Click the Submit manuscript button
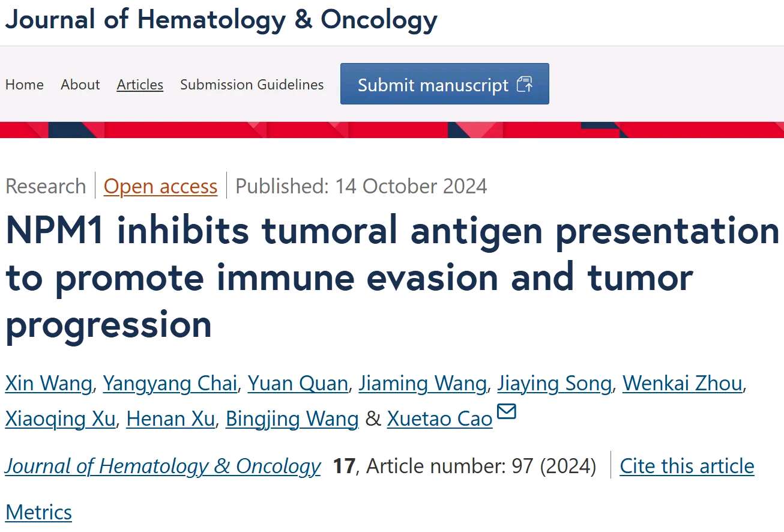 pos(444,84)
